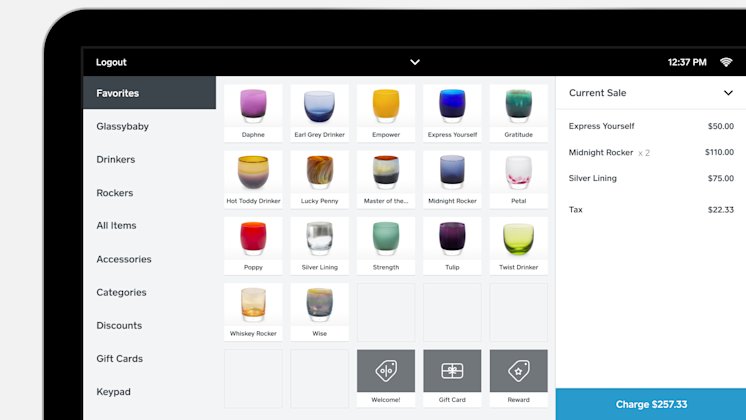Add Midnight Rocker from item grid

point(452,179)
